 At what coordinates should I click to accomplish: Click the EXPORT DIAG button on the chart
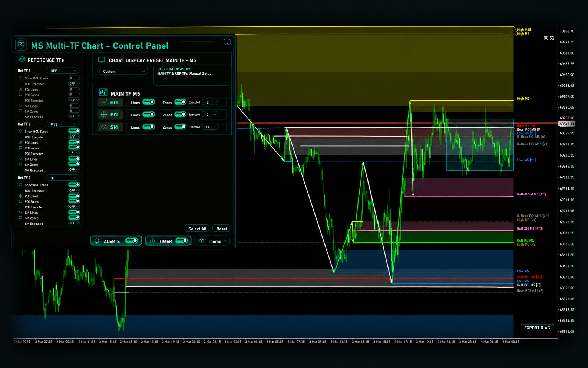(537, 328)
